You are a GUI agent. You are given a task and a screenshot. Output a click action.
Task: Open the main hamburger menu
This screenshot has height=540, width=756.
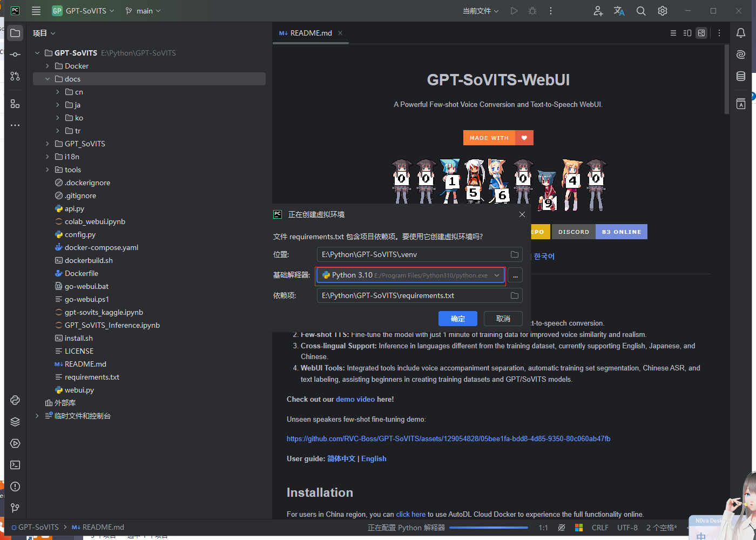tap(36, 11)
